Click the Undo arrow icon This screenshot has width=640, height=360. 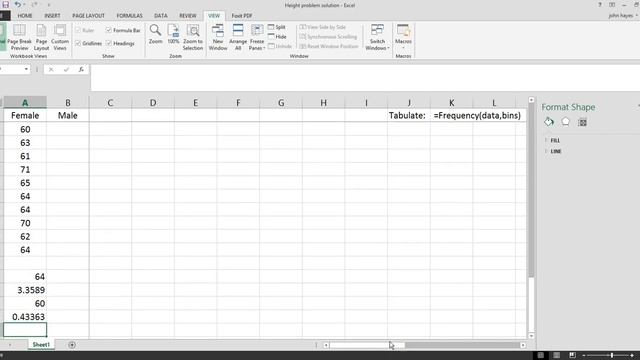click(x=18, y=4)
